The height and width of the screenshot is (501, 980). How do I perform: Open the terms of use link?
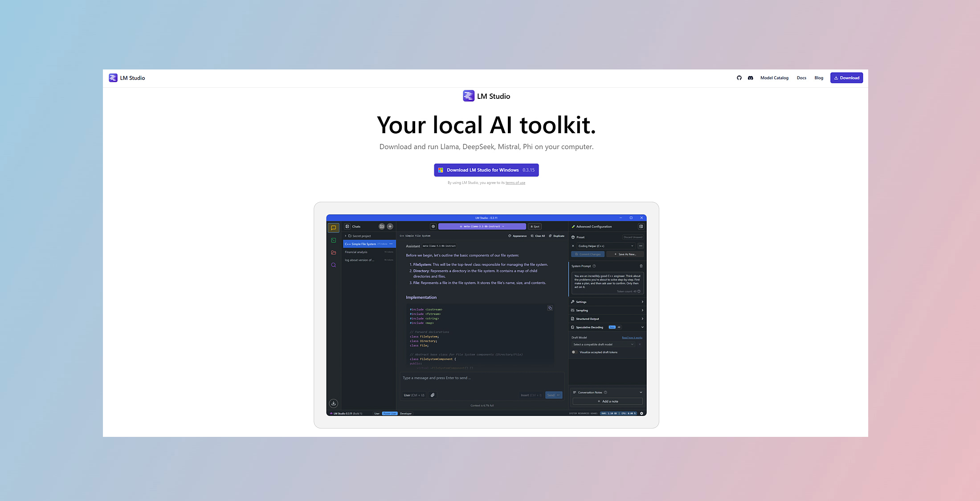point(515,183)
